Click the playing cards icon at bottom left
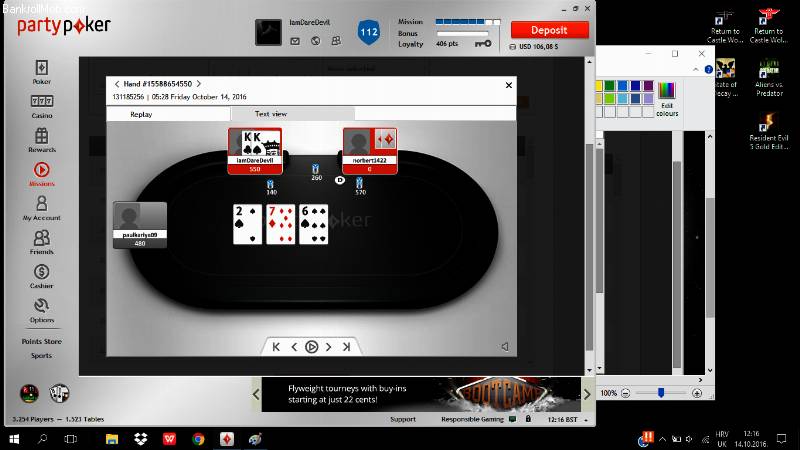Viewport: 800px width, 450px height. 59,393
